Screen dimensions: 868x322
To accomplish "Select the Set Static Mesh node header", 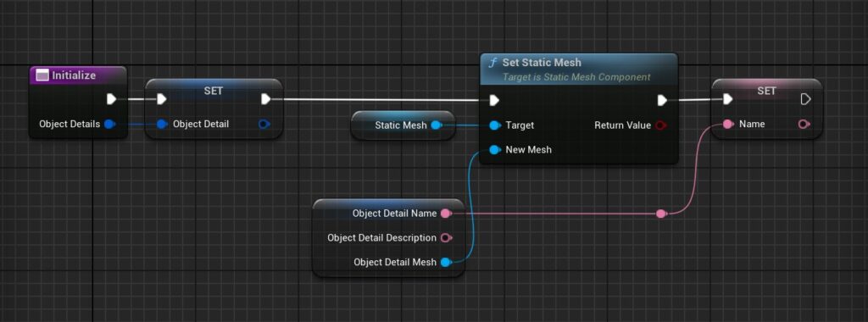I will click(x=578, y=69).
